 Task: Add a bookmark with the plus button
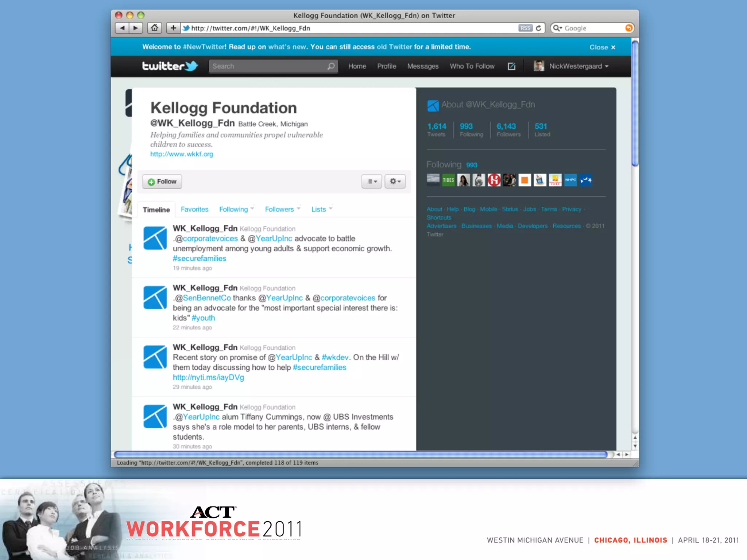tap(173, 28)
